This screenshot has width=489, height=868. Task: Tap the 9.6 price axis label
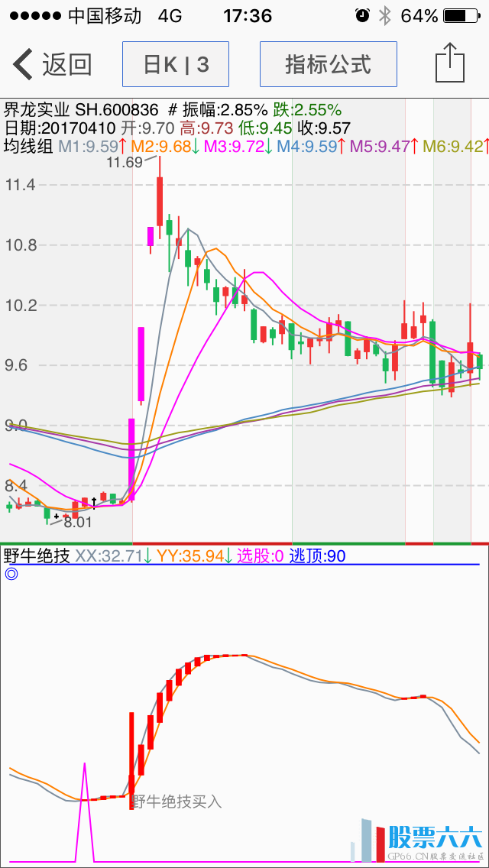pyautogui.click(x=17, y=365)
